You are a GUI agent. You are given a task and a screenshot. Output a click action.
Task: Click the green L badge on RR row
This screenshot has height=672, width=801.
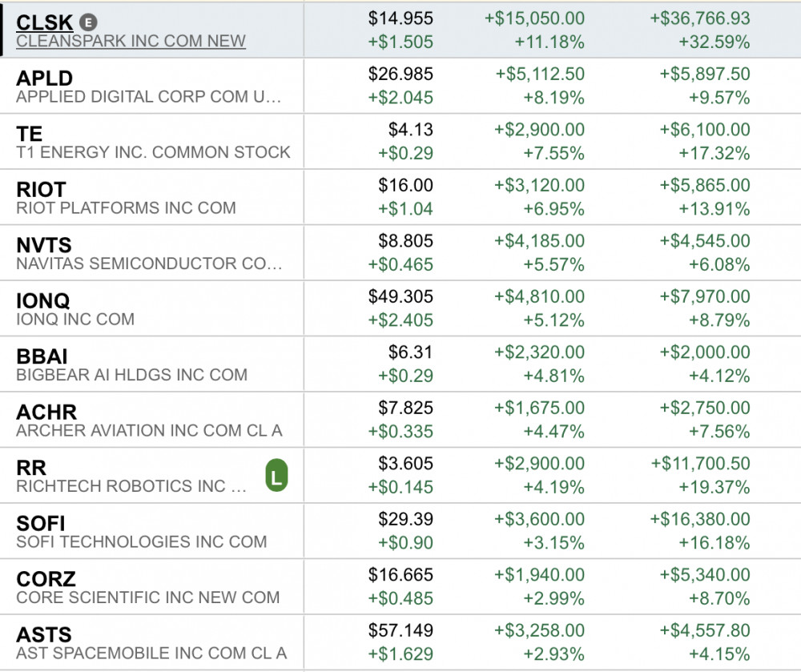point(276,477)
